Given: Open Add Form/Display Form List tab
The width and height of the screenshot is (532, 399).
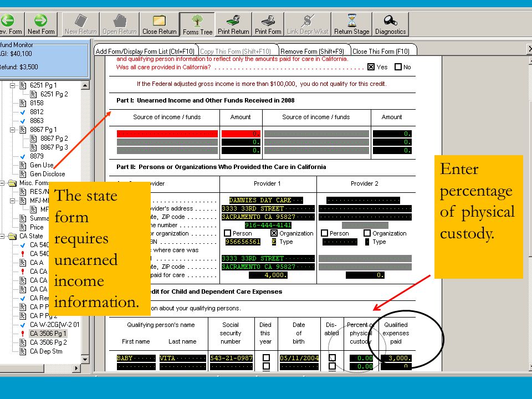Looking at the screenshot, I should 145,51.
